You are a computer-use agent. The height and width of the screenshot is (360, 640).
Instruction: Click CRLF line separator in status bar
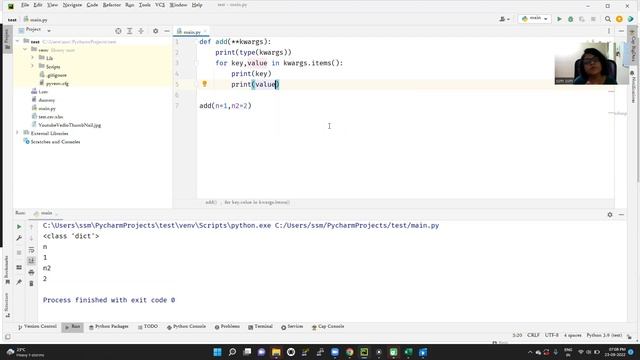point(533,335)
